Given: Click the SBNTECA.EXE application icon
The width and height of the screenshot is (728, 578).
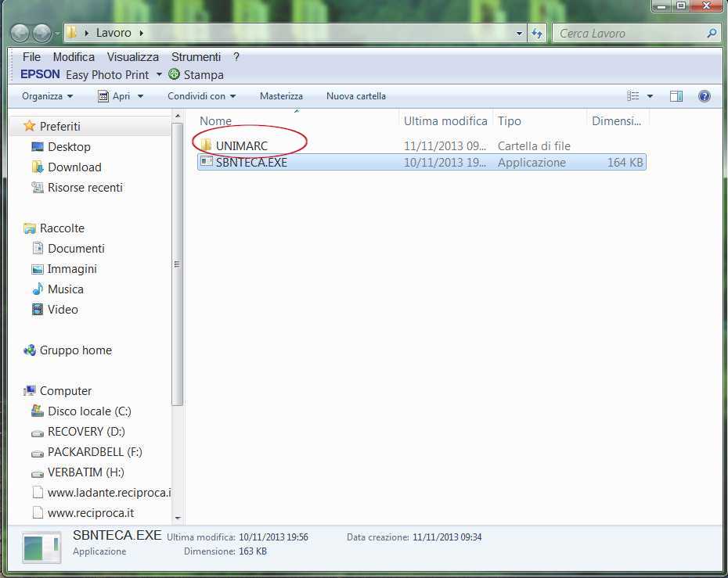Looking at the screenshot, I should [x=206, y=162].
